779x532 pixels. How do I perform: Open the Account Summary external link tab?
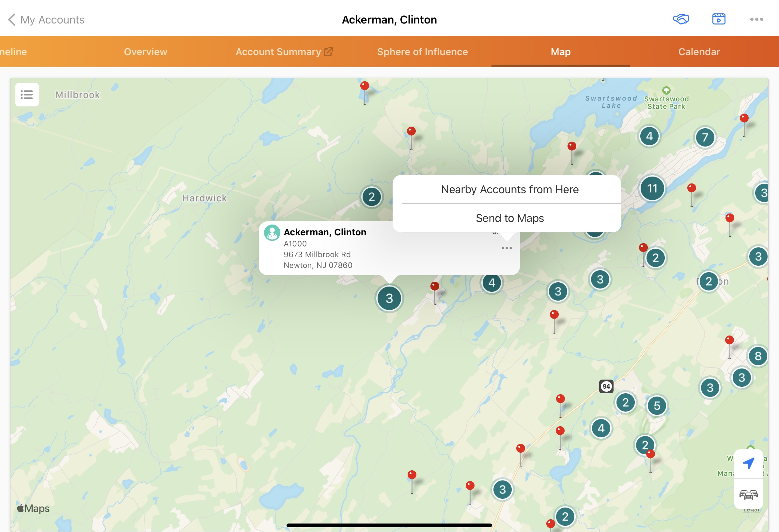[284, 52]
